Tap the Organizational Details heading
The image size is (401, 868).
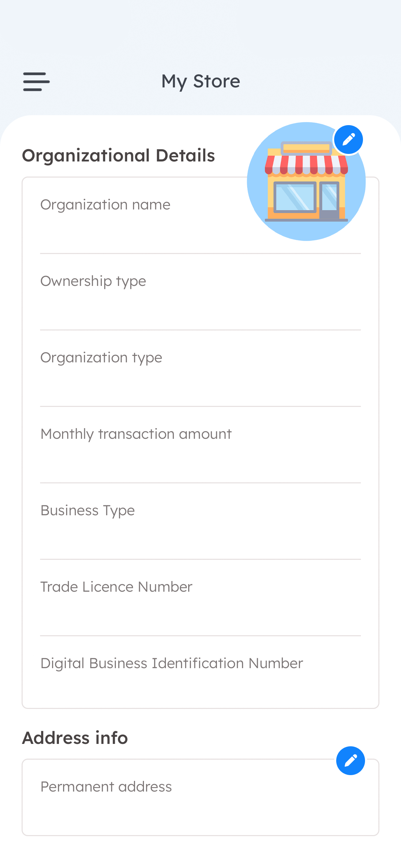119,156
